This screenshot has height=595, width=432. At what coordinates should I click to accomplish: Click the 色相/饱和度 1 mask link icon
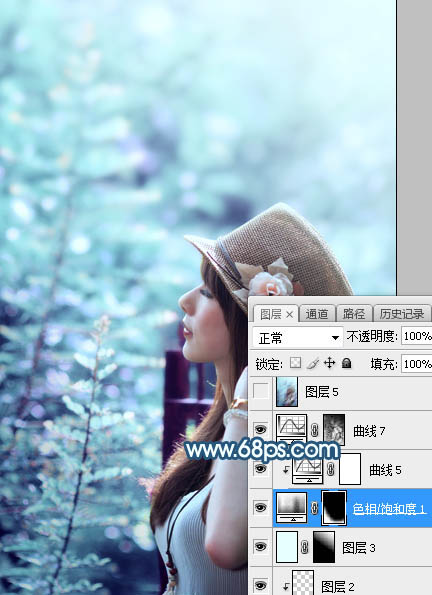[x=315, y=508]
